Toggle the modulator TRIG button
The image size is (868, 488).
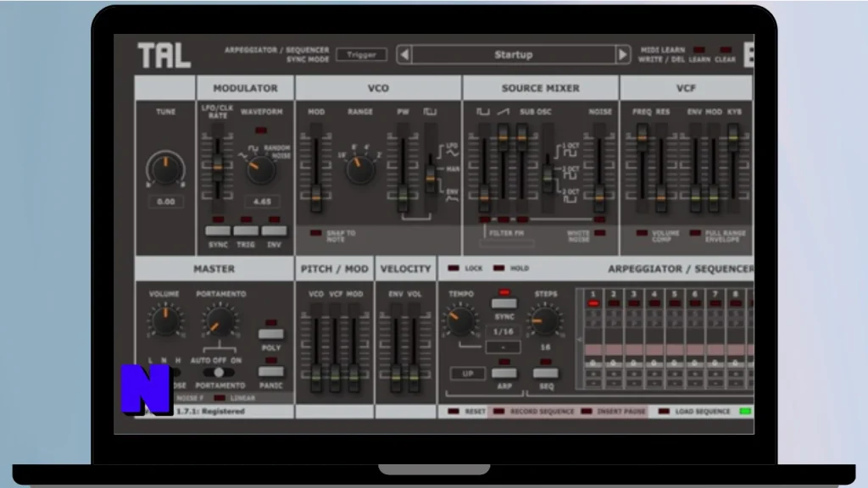pos(246,230)
